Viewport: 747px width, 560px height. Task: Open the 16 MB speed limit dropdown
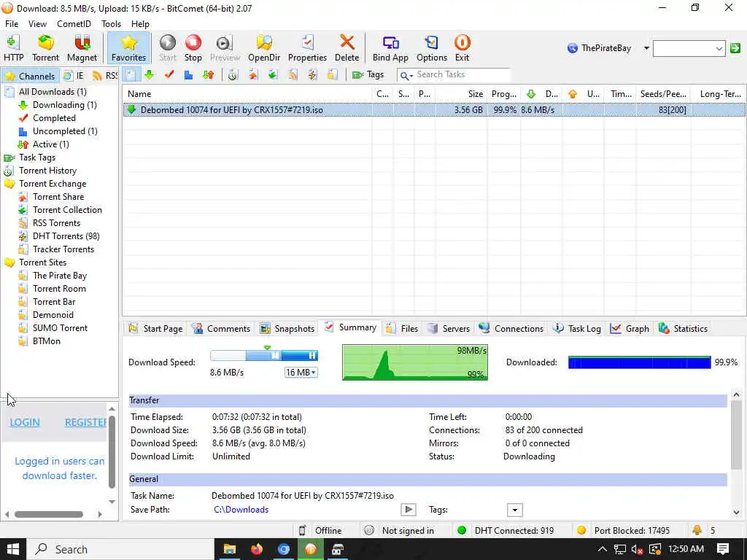tap(301, 373)
